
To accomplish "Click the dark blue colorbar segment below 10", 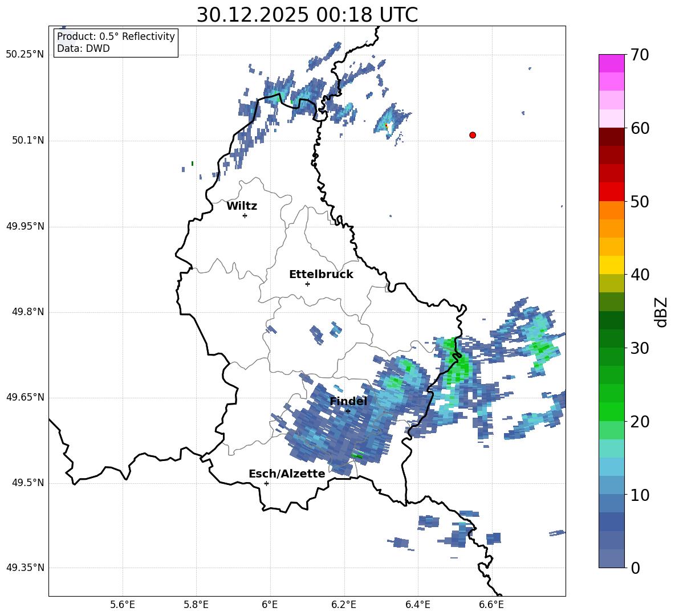I will (612, 521).
